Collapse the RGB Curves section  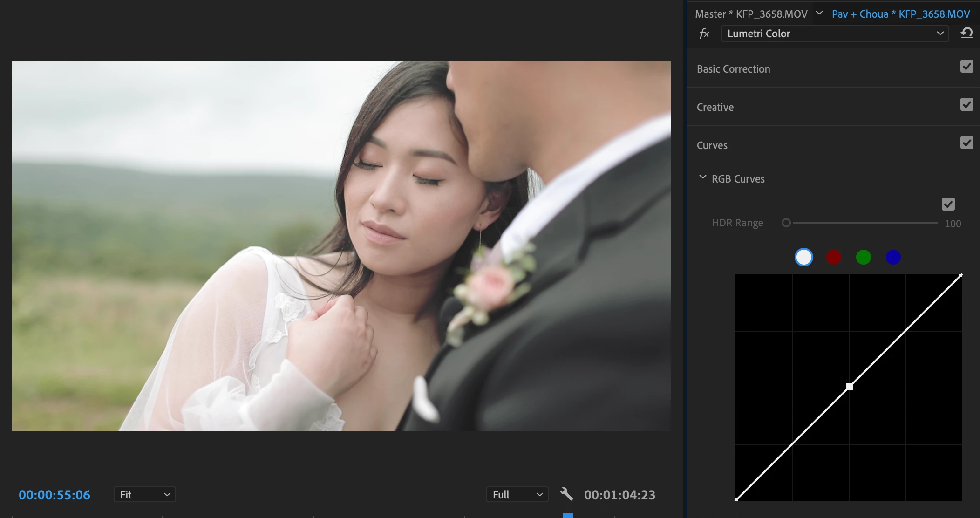pos(702,177)
